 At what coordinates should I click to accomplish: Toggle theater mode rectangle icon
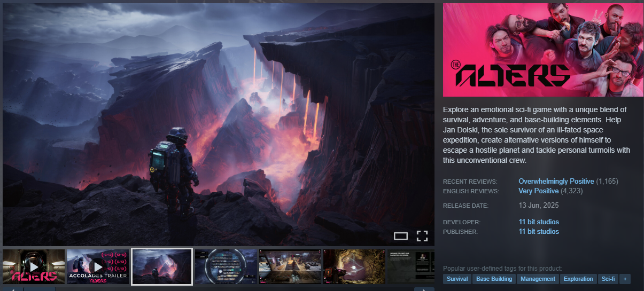tap(400, 236)
